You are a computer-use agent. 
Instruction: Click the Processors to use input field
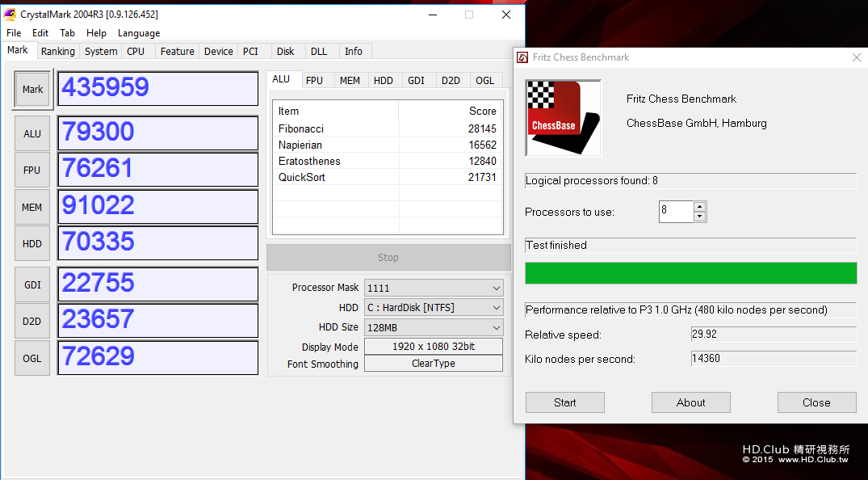pos(676,212)
